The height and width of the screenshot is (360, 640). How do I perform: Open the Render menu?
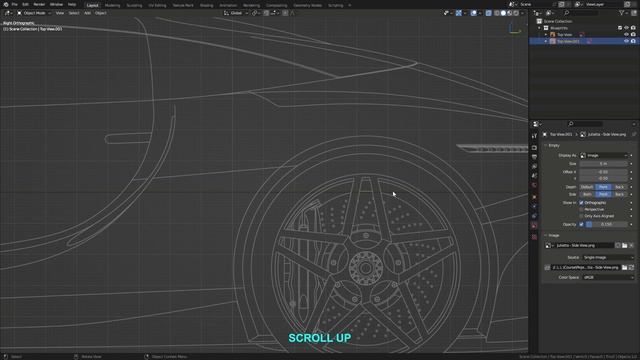pos(39,4)
